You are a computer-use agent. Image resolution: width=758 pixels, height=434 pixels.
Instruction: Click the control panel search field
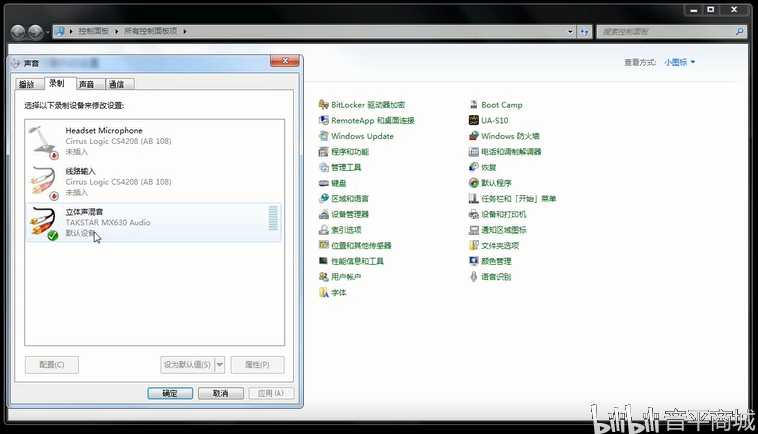pos(667,31)
